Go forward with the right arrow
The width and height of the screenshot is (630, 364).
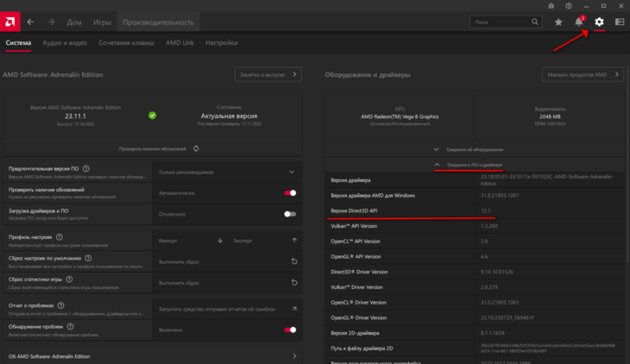click(51, 22)
